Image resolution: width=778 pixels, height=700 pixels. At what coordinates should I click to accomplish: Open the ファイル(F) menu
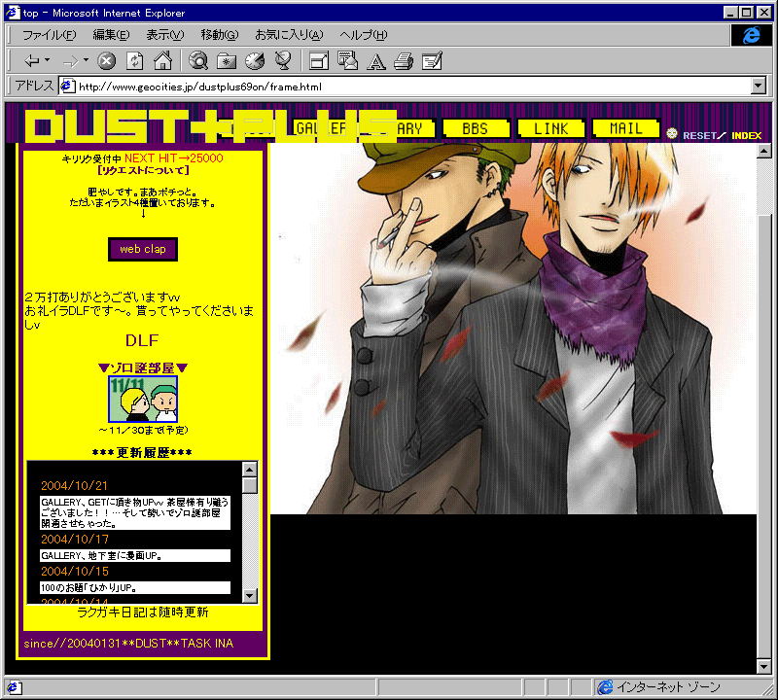point(50,35)
